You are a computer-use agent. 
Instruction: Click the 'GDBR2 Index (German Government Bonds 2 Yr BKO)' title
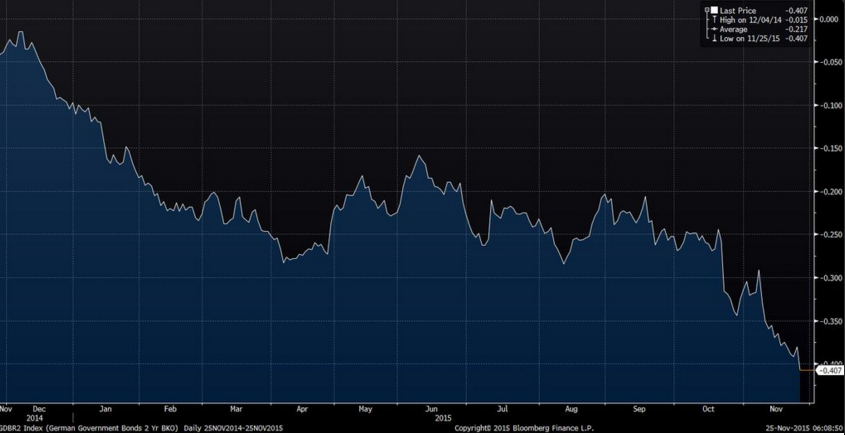(89, 429)
